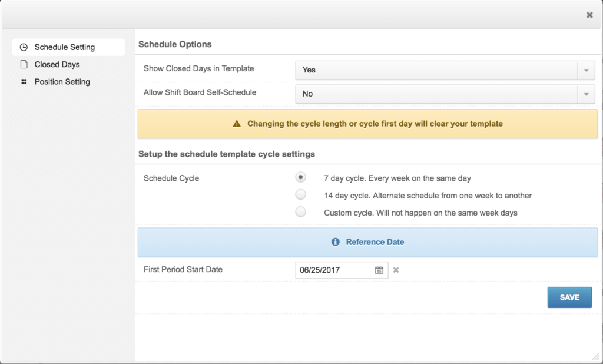Click the arrow of the No dropdown
603x364 pixels.
[586, 94]
